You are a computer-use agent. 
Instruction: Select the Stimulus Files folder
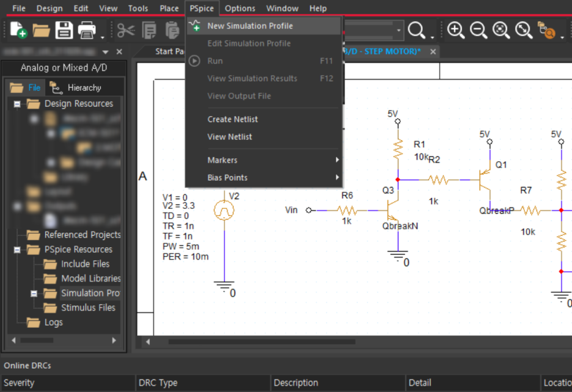tap(79, 308)
